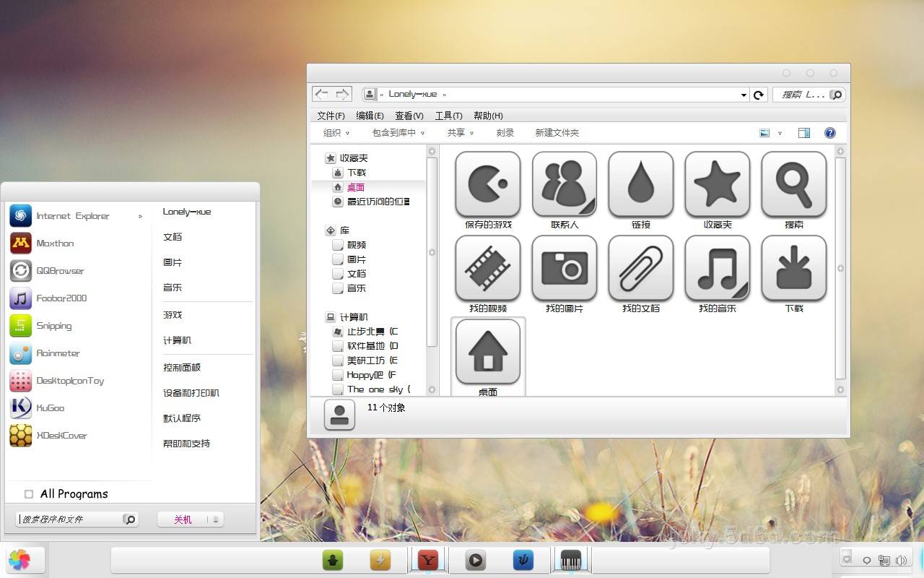924x578 pixels.
Task: Toggle the preview pane icon
Action: tap(804, 133)
